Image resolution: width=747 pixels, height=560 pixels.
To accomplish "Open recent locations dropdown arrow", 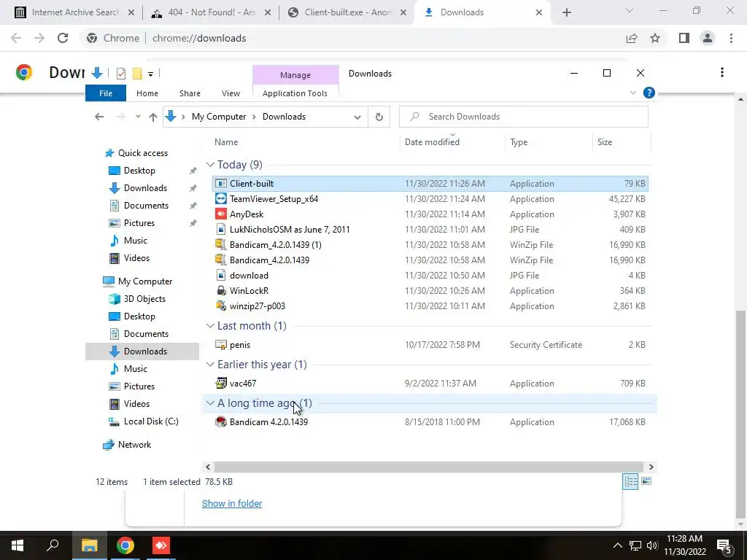I will point(138,117).
